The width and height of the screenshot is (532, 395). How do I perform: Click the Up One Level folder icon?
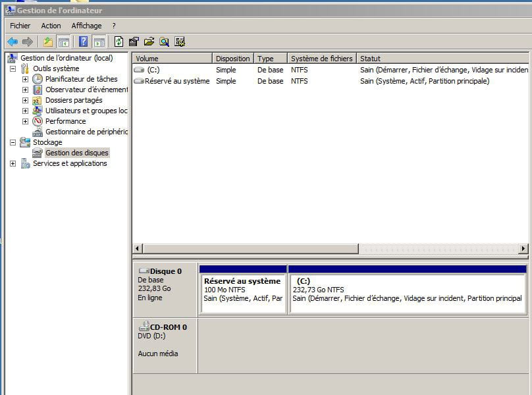click(x=48, y=41)
